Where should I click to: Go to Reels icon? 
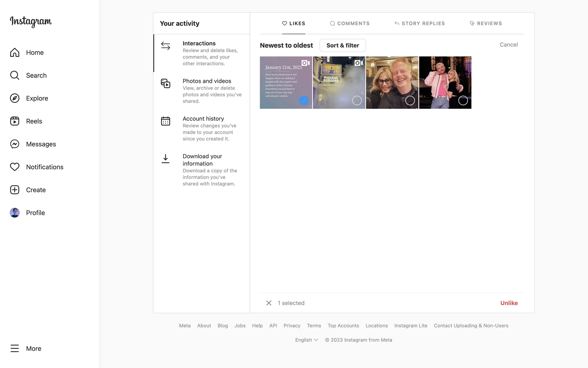pyautogui.click(x=15, y=121)
